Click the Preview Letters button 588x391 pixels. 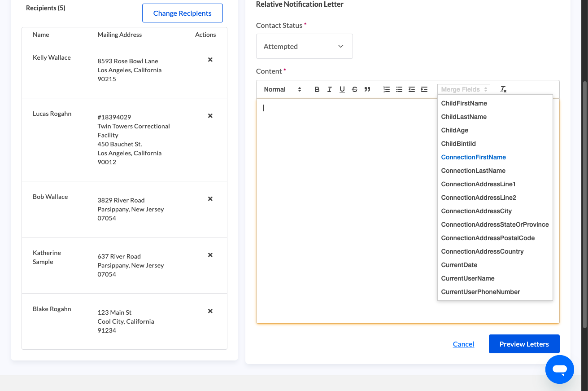(524, 344)
